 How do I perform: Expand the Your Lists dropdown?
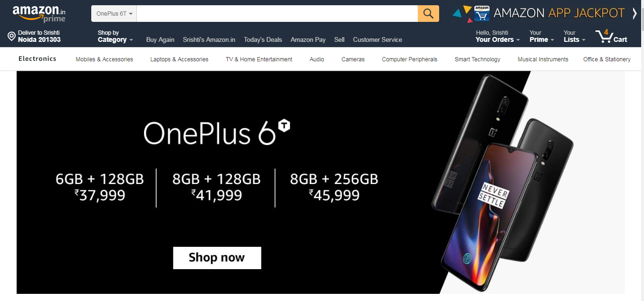point(575,36)
